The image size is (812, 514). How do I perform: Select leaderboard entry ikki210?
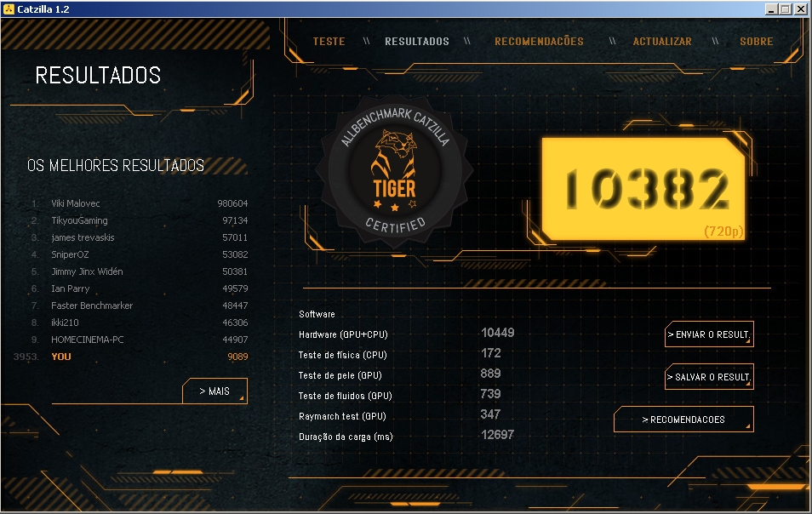[x=140, y=323]
